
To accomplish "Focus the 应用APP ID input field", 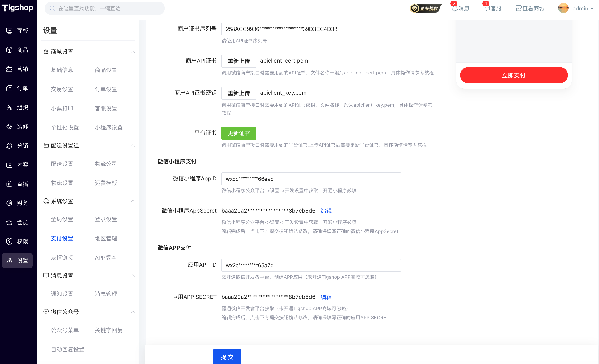I will pos(311,265).
